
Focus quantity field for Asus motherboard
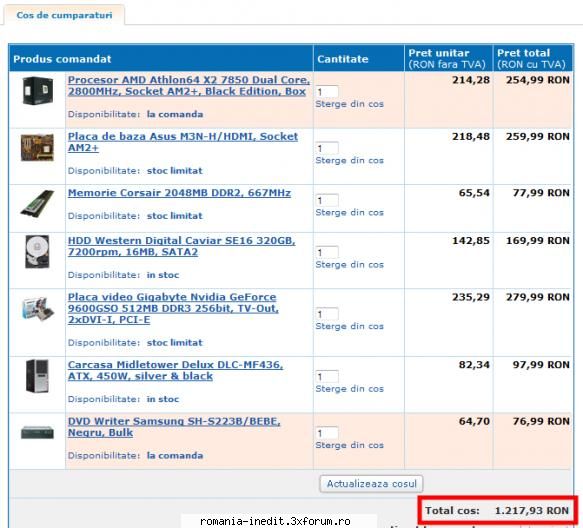(x=327, y=148)
